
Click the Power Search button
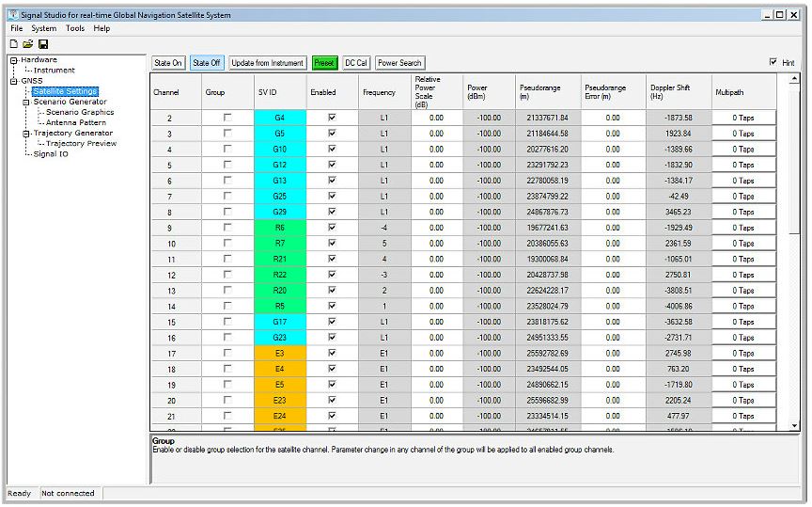click(x=399, y=63)
